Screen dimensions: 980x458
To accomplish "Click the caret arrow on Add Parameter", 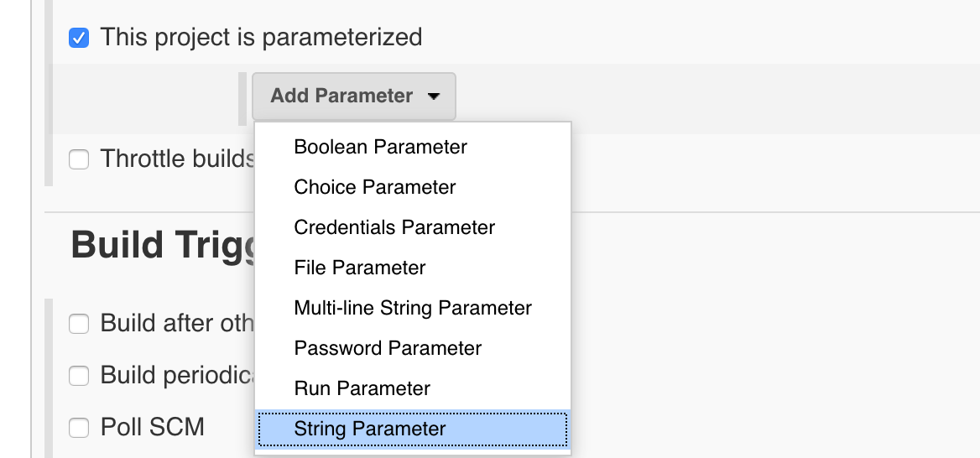I will point(434,96).
